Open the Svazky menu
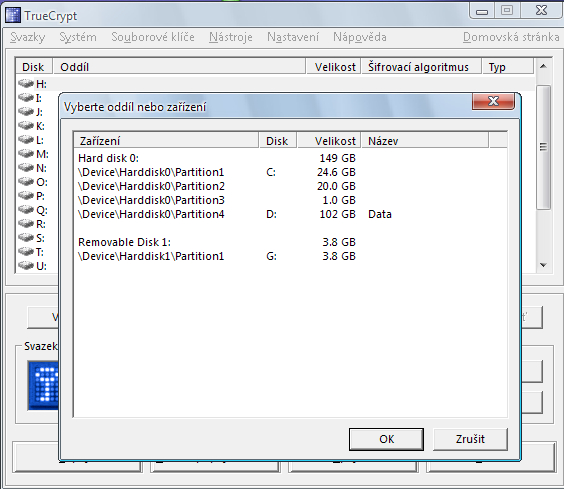Viewport: 564px width, 489px height. 28,37
